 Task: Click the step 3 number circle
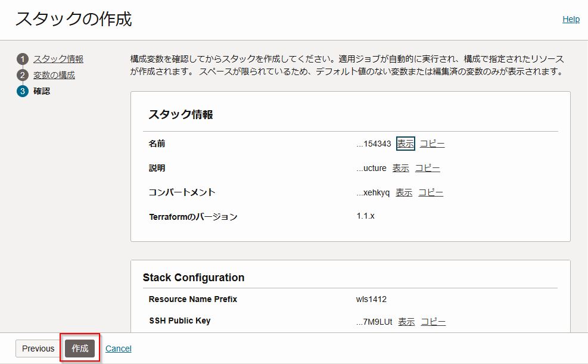tap(23, 91)
